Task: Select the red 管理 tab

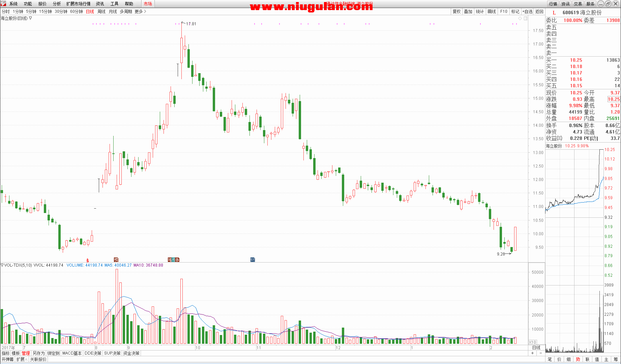Action: coord(26,353)
